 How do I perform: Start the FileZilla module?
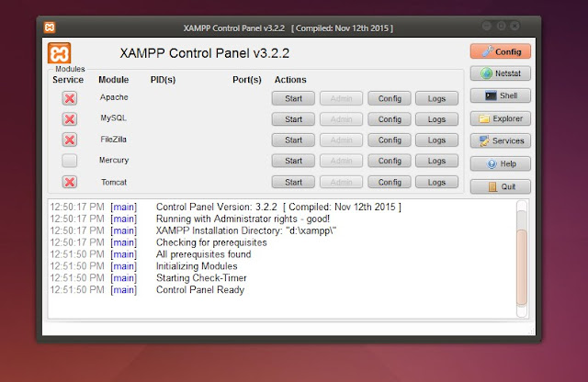(293, 140)
